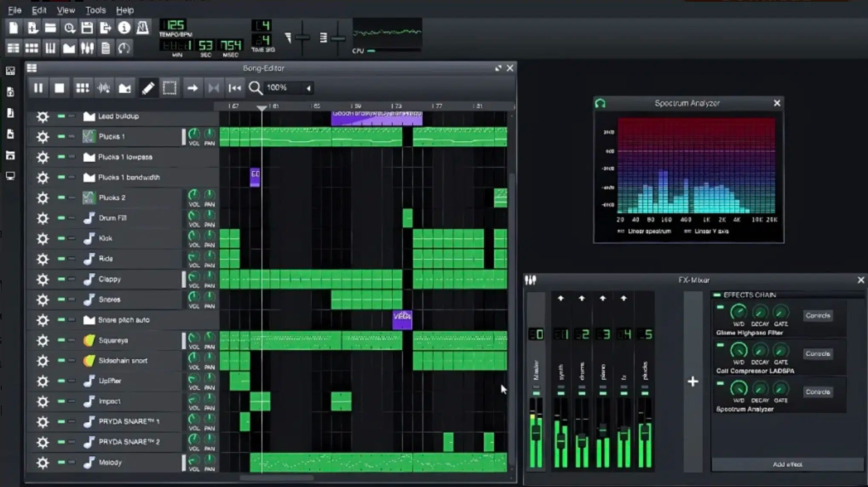868x487 pixels.
Task: Toggle metronome in main toolbar
Action: pyautogui.click(x=142, y=28)
